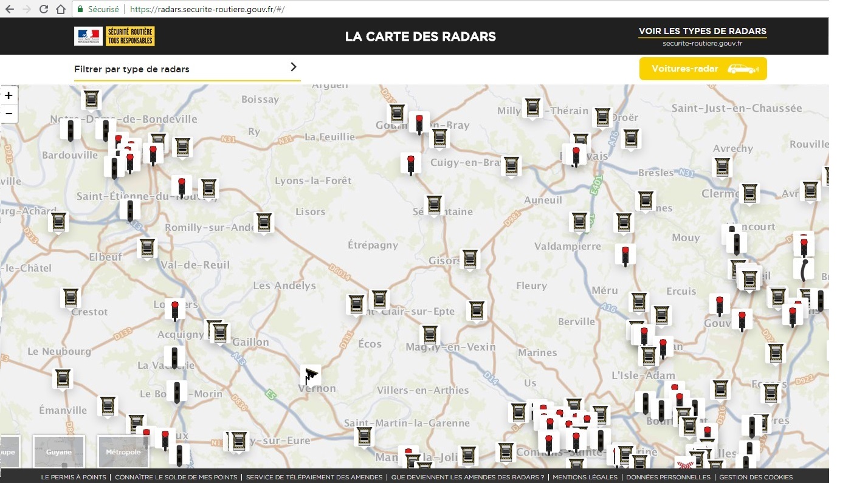
Task: Click the red-light radar marker near Cuigy-en-Bray
Action: pyautogui.click(x=411, y=163)
